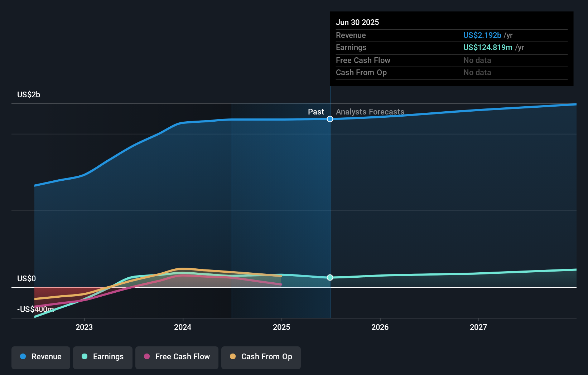Click the tooltip 'Cash From Op' row label
588x375 pixels.
click(x=361, y=72)
